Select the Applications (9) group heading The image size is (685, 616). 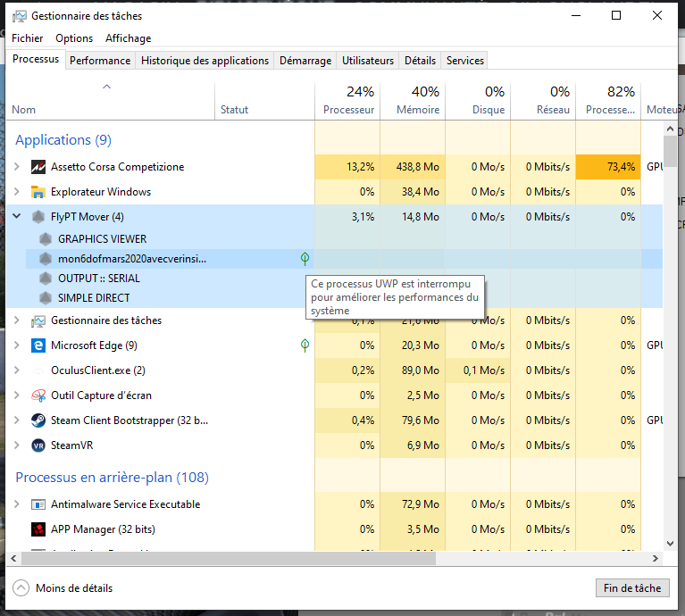tap(63, 140)
